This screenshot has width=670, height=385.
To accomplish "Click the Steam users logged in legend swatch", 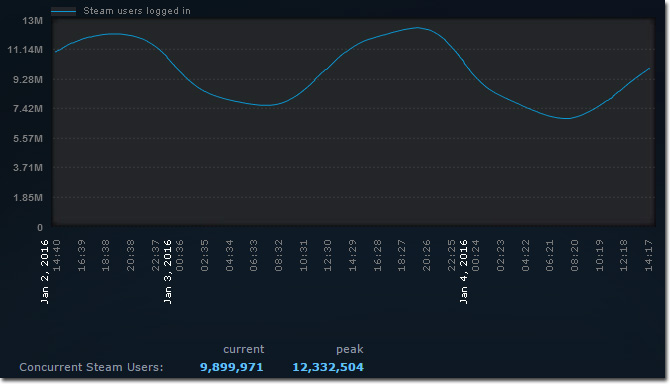I will 63,12.
